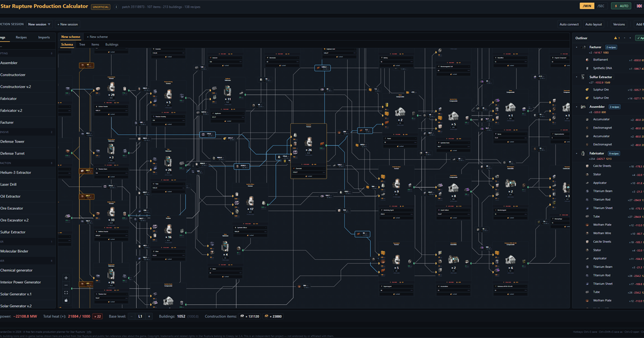
Task: Select Laser Drill in building list
Action: pyautogui.click(x=27, y=185)
